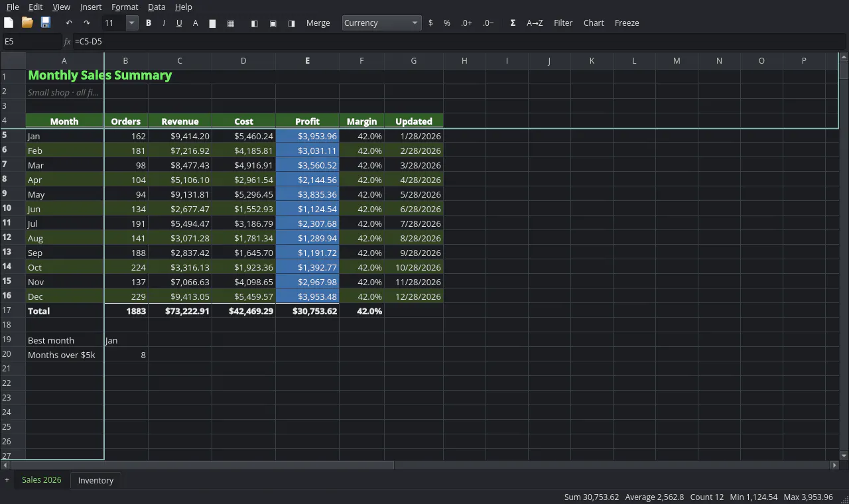Undo the last action
Screen dimensions: 849x504
coord(68,23)
